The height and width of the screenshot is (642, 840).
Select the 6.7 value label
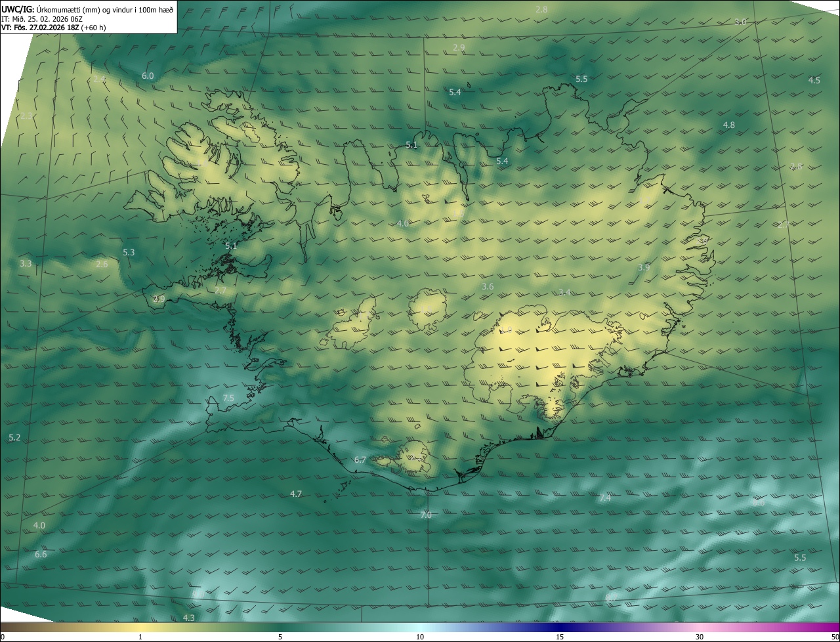coord(360,460)
